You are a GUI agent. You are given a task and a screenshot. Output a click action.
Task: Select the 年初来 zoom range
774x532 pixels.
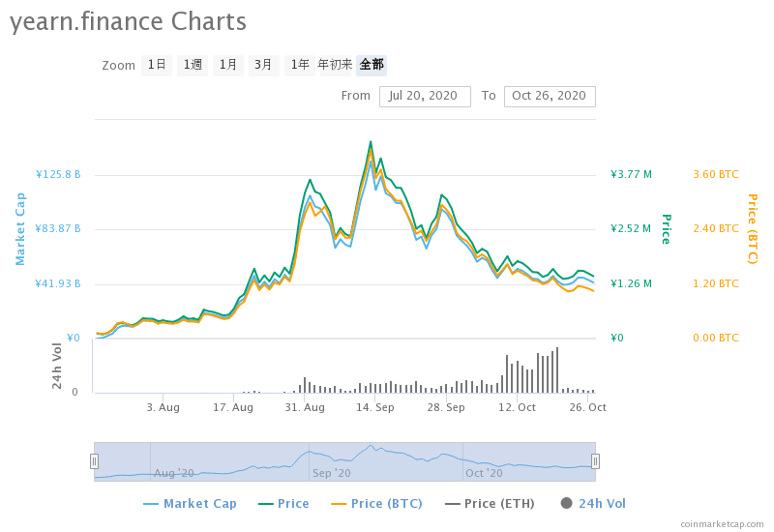(335, 65)
